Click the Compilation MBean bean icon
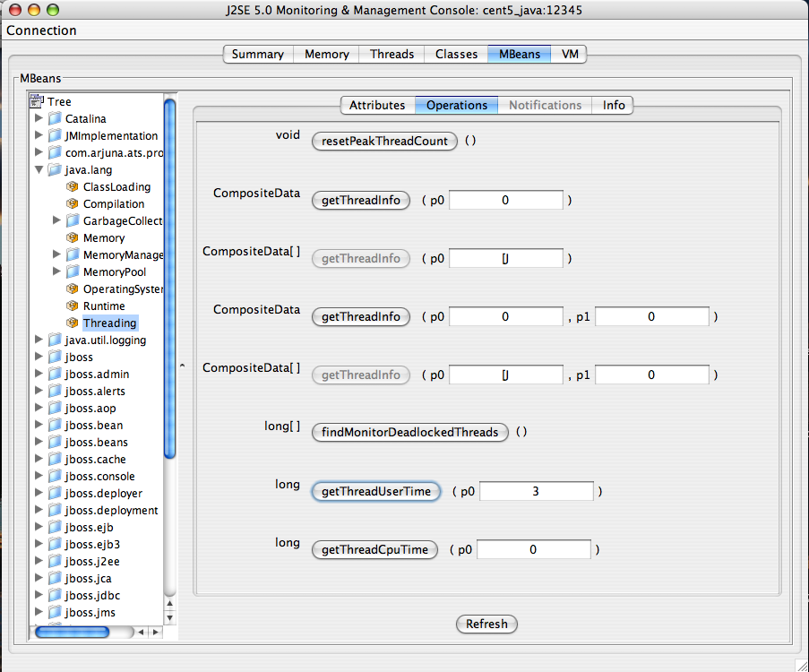 [73, 203]
